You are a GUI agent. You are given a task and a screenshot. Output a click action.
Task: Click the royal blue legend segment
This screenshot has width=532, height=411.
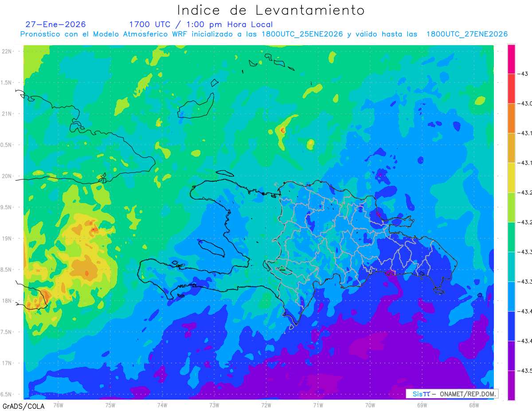click(511, 326)
